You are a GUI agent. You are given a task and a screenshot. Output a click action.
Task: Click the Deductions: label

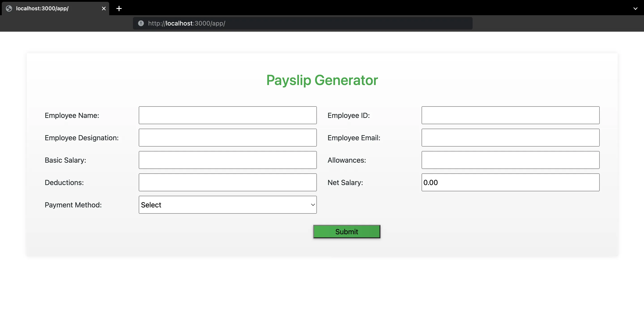64,183
